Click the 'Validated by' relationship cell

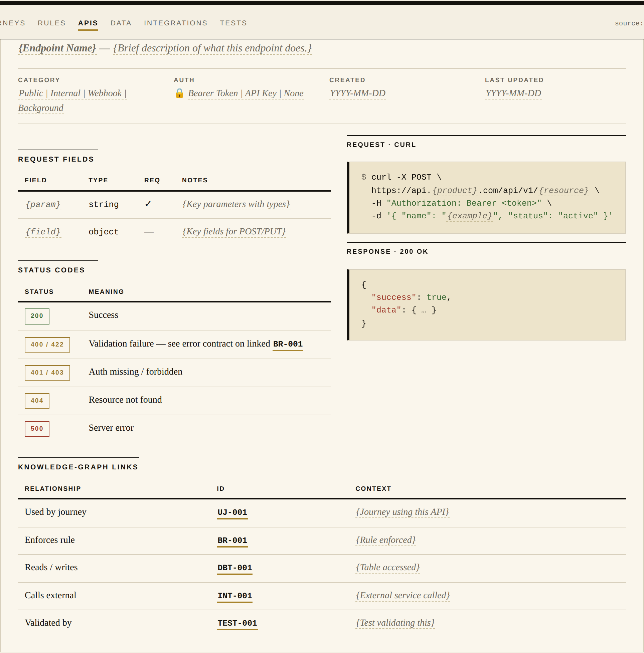click(48, 623)
